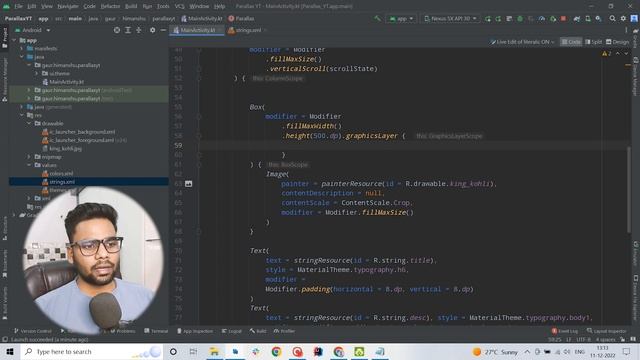Screen dimensions: 640x360
Task: Select Design editor view mode
Action: 617,42
